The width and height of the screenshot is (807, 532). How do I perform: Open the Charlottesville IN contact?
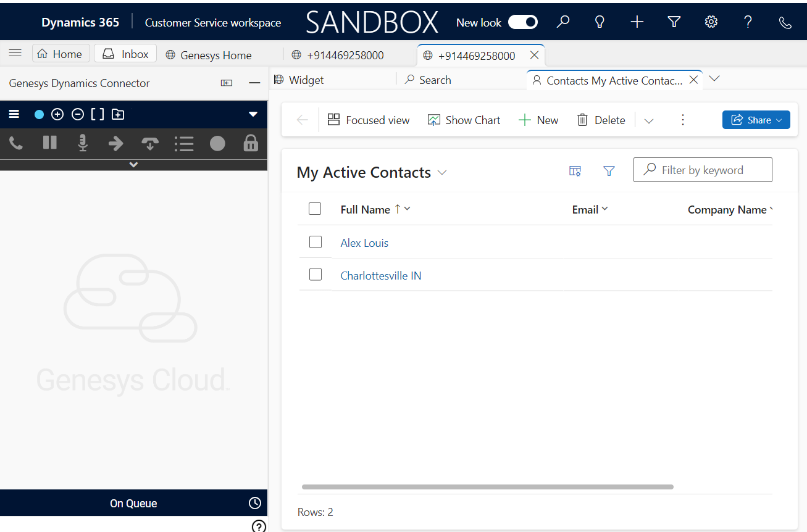coord(380,275)
